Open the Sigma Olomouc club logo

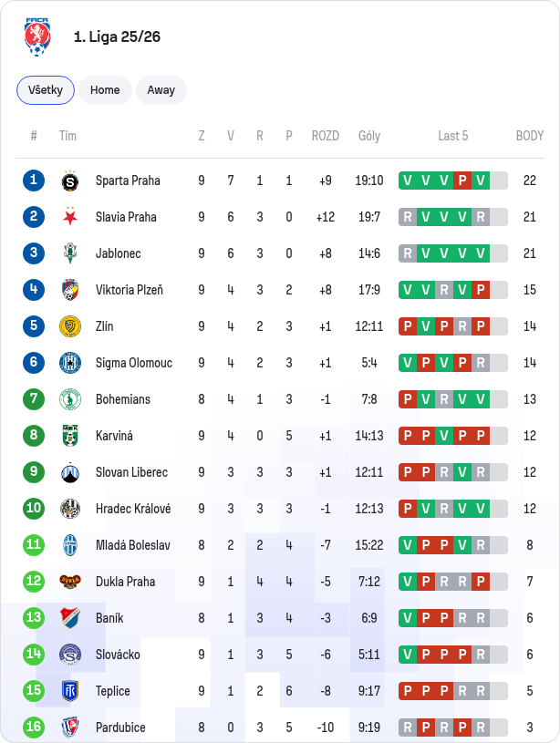point(70,363)
